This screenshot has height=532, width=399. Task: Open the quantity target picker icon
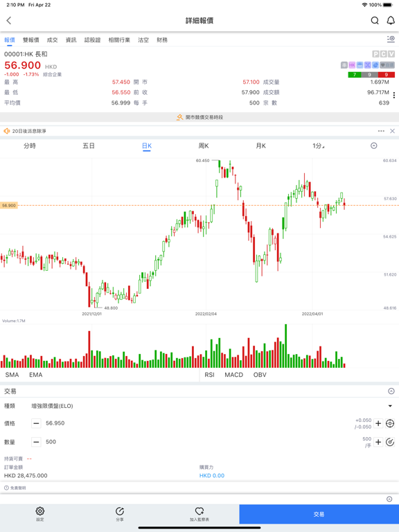coord(390,442)
